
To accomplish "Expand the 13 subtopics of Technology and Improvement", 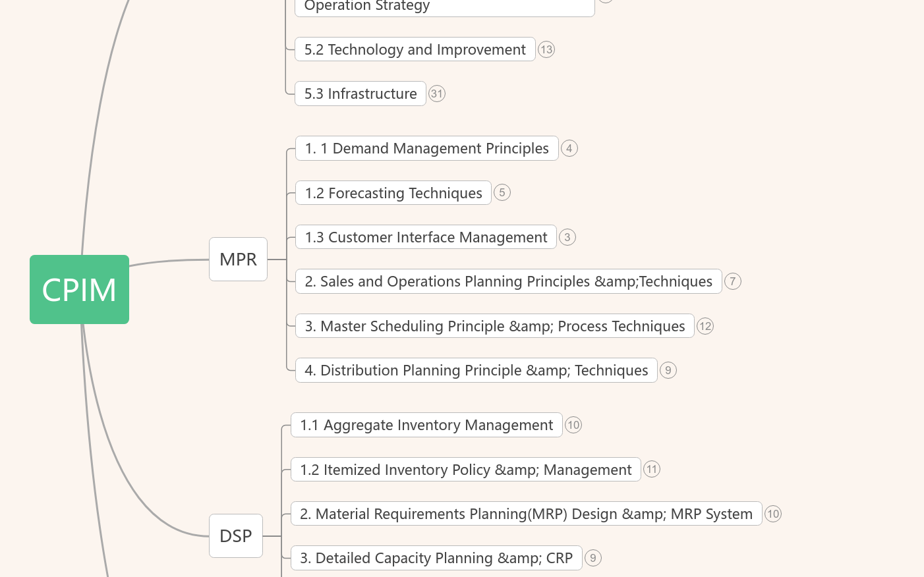I will pos(546,49).
